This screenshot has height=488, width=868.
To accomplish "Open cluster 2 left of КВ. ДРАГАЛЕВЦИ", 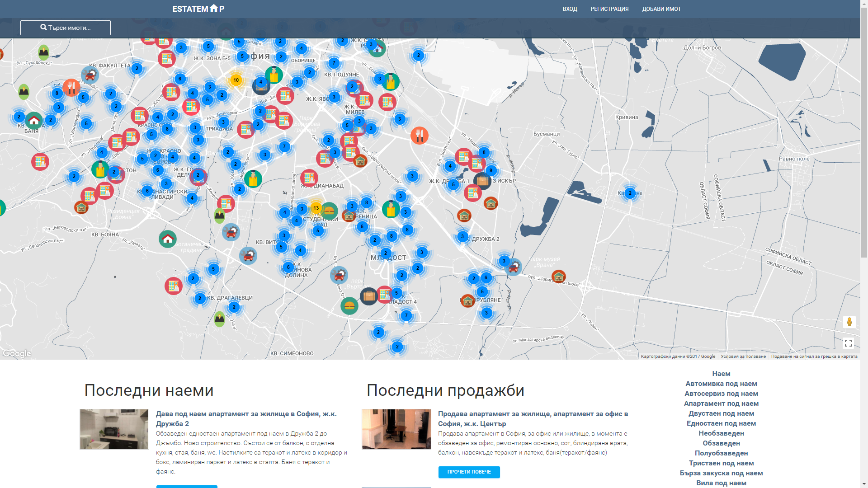I will 200,298.
